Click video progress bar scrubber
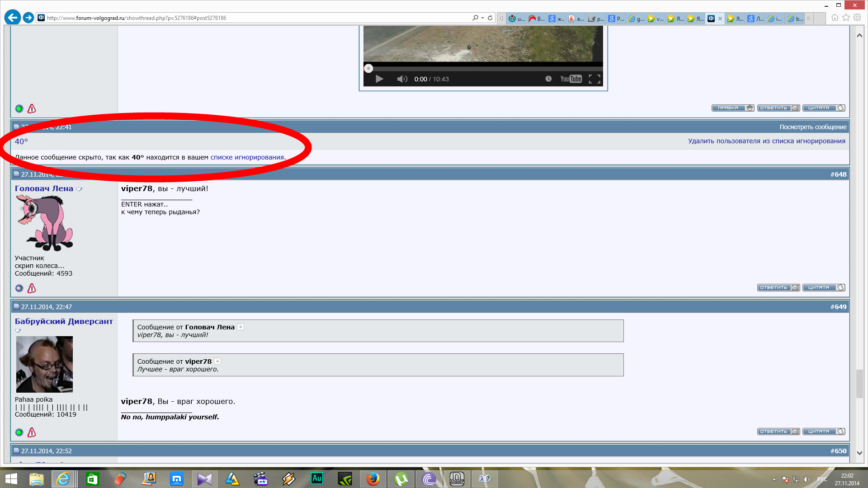This screenshot has width=868, height=488. click(x=368, y=69)
